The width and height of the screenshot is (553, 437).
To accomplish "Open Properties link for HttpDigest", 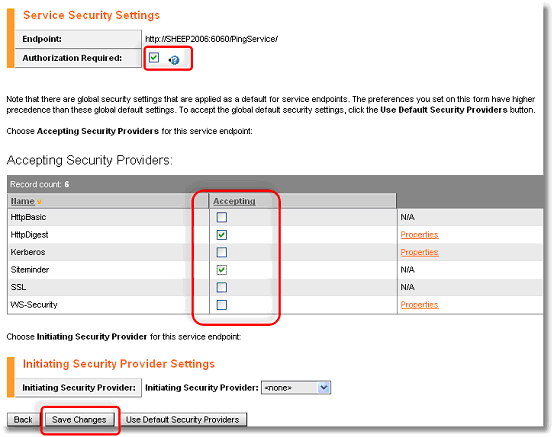I will [419, 235].
